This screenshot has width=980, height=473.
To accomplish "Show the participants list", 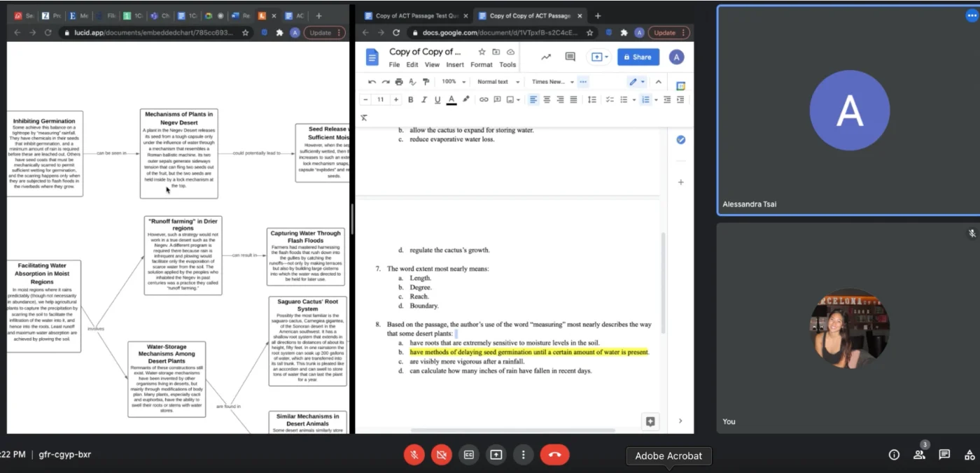I will 919,455.
